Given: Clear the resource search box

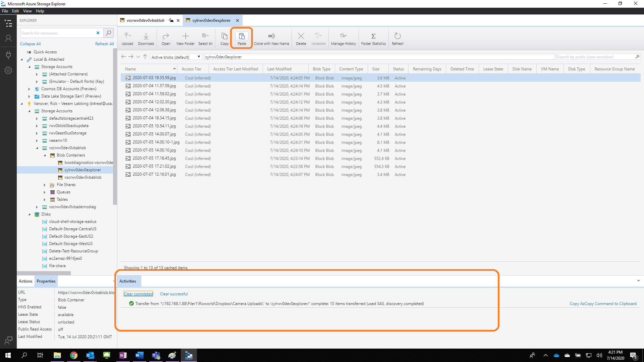Looking at the screenshot, I should (98, 33).
